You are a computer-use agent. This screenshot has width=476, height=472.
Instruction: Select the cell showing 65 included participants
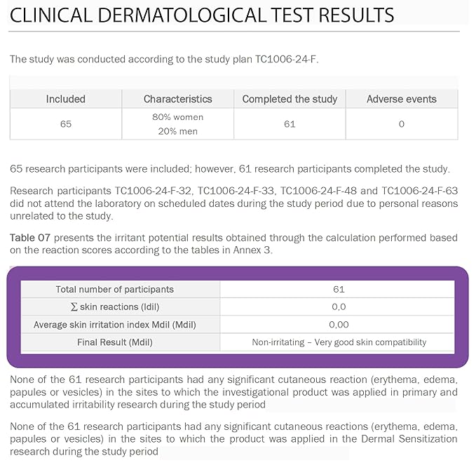65,124
